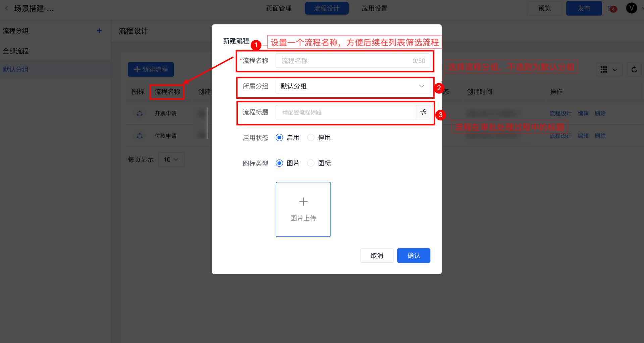644x343 pixels.
Task: Click the refresh icon in the table toolbar
Action: click(x=634, y=70)
